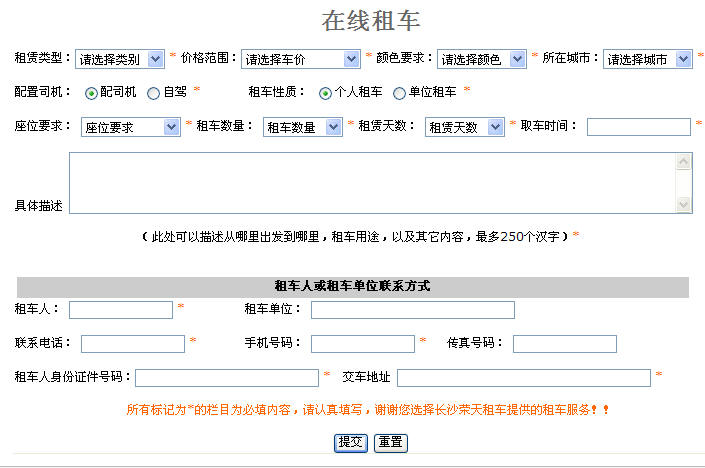The image size is (705, 468).
Task: Select the 配司机 radio option
Action: click(91, 93)
